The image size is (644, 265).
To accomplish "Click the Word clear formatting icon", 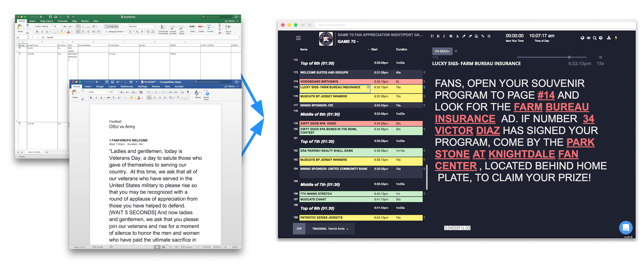I will (x=140, y=92).
